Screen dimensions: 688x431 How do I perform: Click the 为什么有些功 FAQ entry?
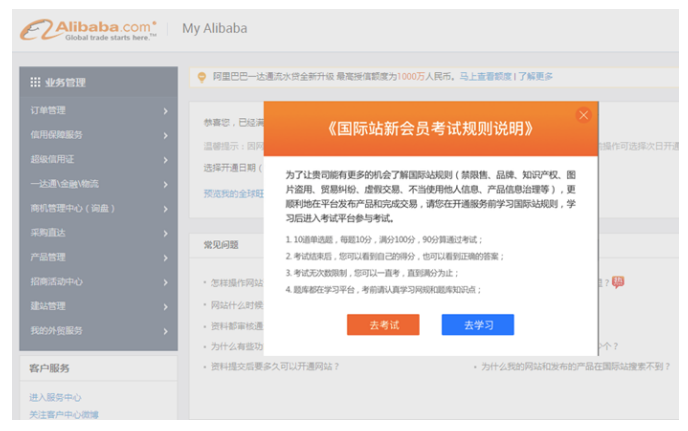(237, 346)
